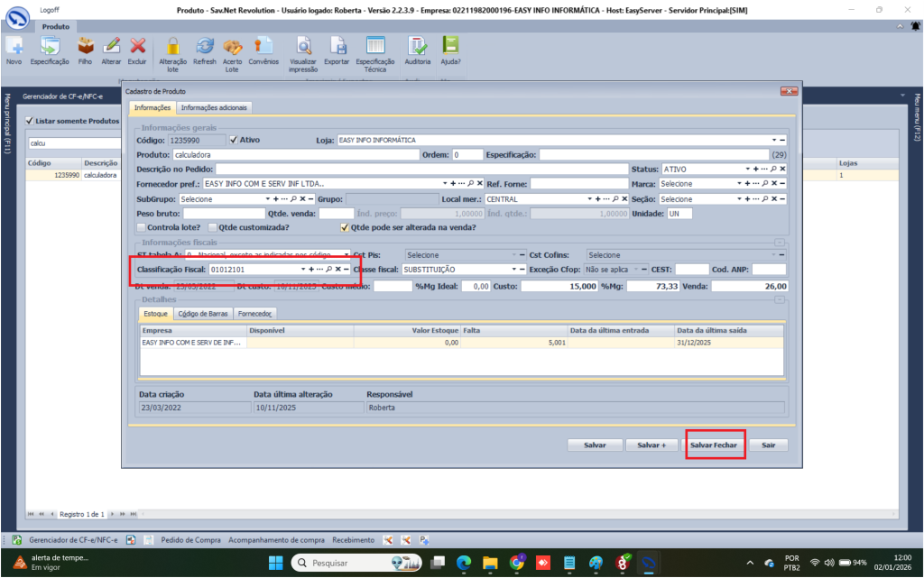Click the Venda price input field
Image resolution: width=924 pixels, height=578 pixels.
pyautogui.click(x=750, y=286)
